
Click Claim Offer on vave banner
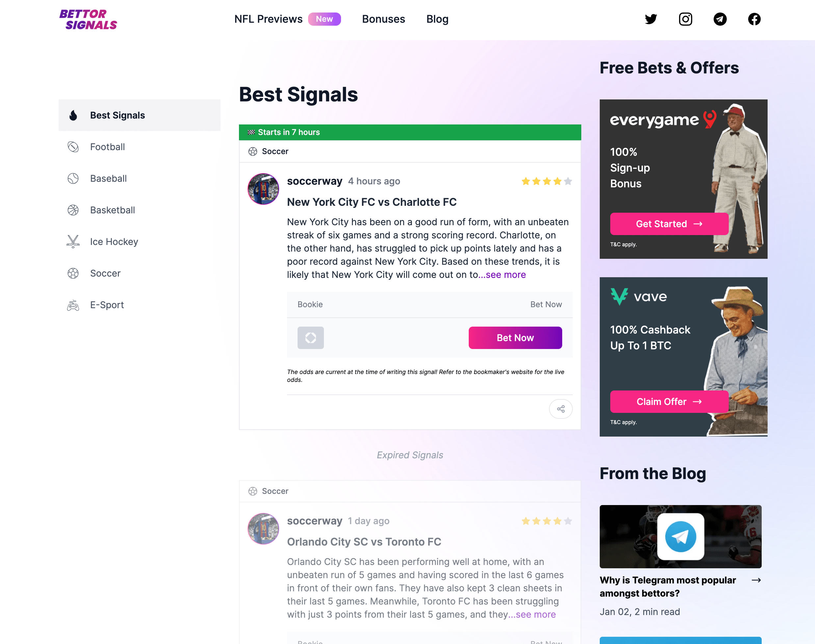(x=669, y=402)
